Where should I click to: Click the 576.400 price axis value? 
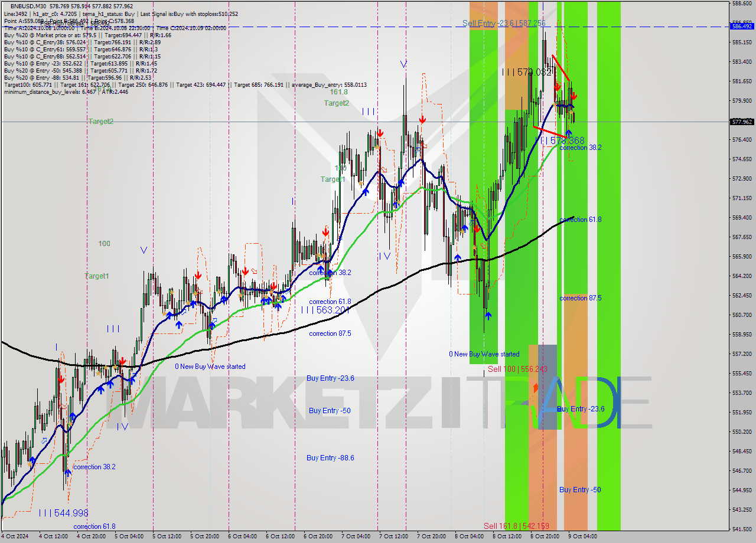point(742,139)
